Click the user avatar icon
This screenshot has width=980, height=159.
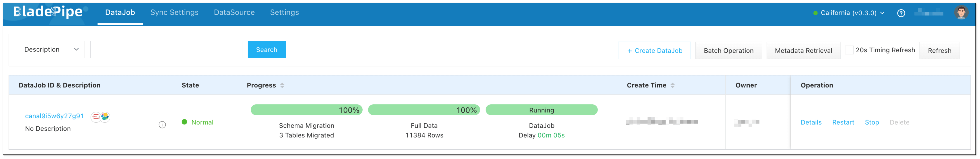pyautogui.click(x=961, y=12)
